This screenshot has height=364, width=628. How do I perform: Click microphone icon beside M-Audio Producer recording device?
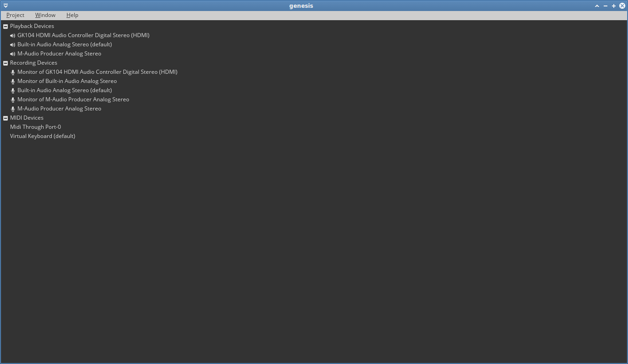tap(13, 109)
